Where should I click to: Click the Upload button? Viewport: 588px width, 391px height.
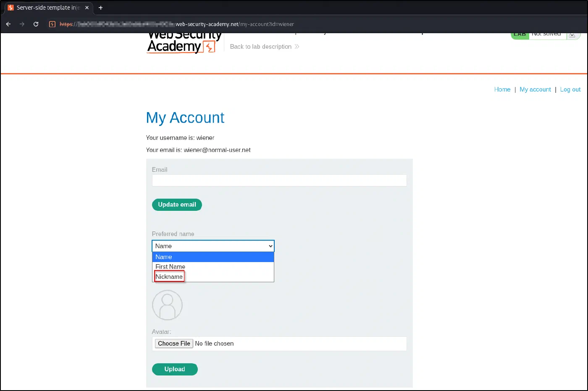(175, 369)
